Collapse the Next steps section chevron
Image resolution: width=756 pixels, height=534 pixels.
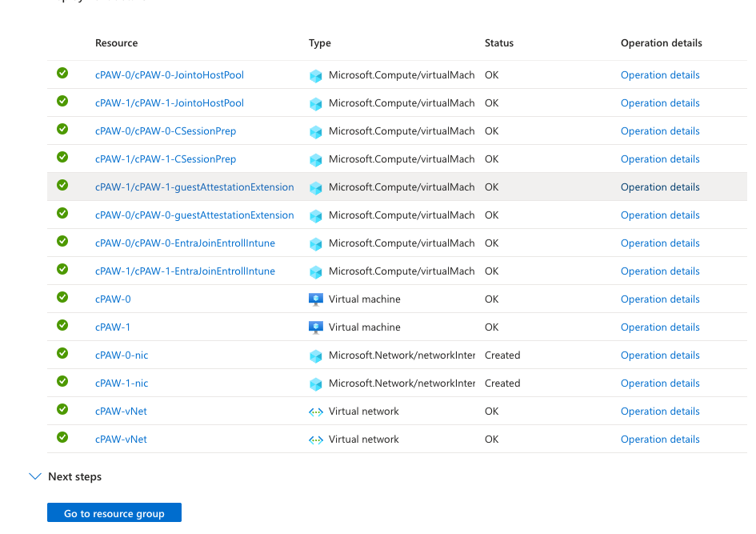click(35, 476)
